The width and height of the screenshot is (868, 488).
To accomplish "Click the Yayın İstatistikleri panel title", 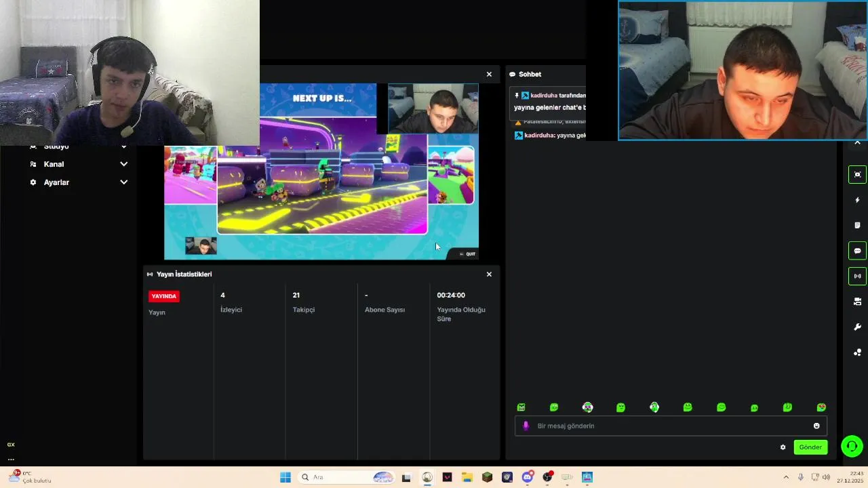I will (184, 274).
